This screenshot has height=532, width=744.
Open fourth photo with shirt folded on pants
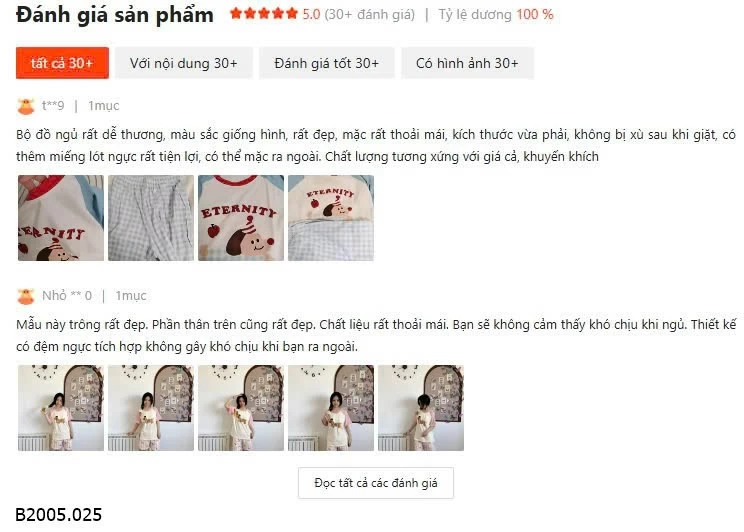331,218
